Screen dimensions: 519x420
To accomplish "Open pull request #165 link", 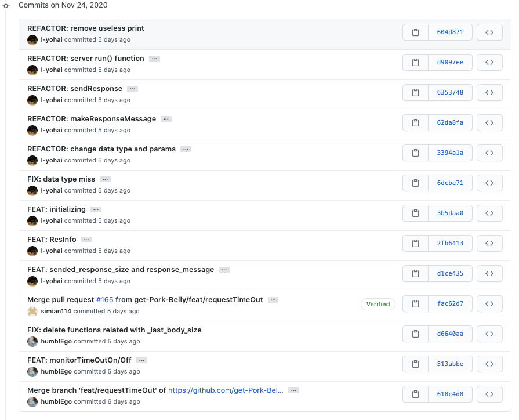I will tap(104, 300).
